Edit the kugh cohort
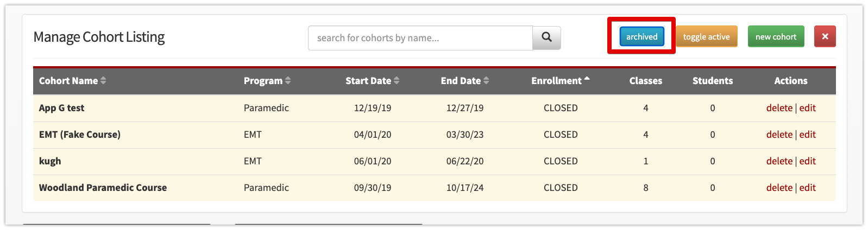 click(x=808, y=161)
